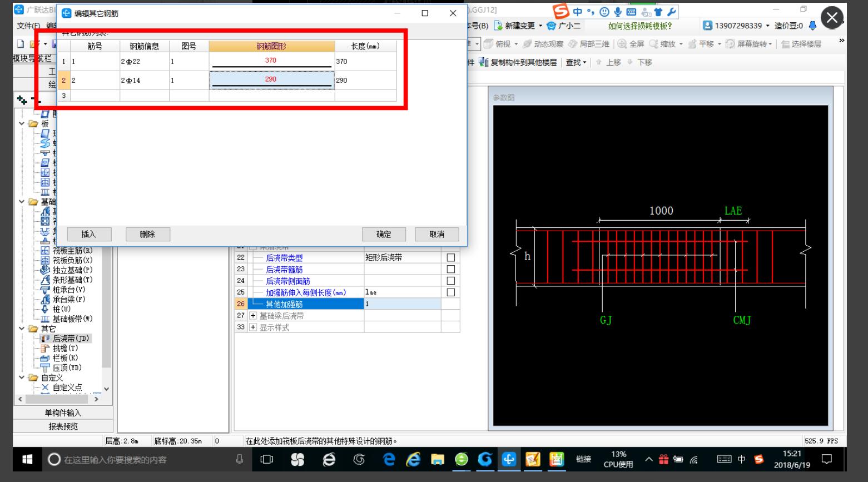
Task: Collapse the 板 folder in tree
Action: (x=22, y=123)
